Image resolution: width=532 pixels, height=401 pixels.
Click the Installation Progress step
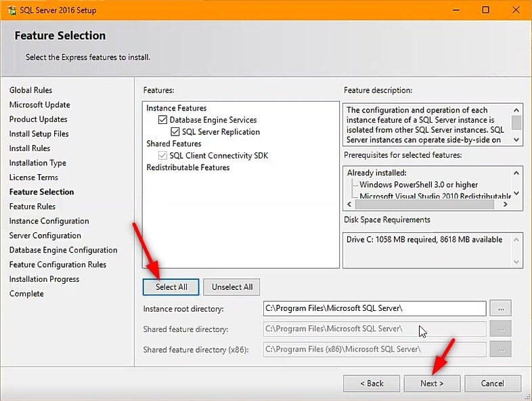(x=44, y=279)
